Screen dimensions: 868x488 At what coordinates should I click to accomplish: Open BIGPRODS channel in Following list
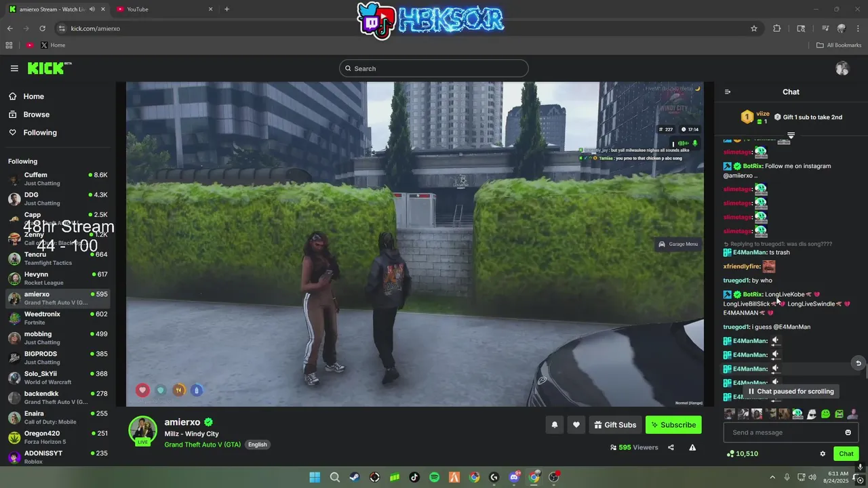click(58, 358)
